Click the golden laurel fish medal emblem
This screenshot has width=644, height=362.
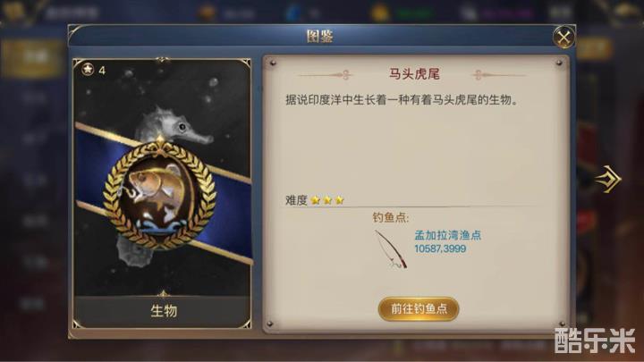click(160, 195)
